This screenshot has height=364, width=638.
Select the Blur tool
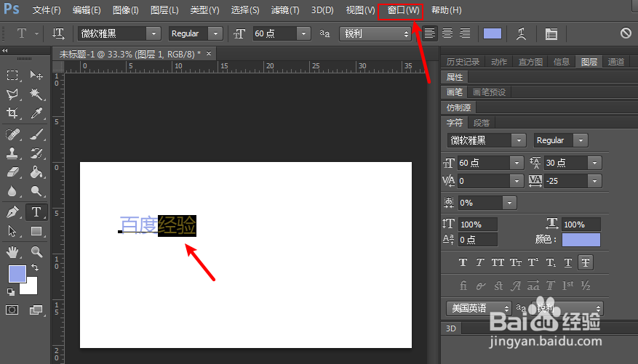pos(12,190)
